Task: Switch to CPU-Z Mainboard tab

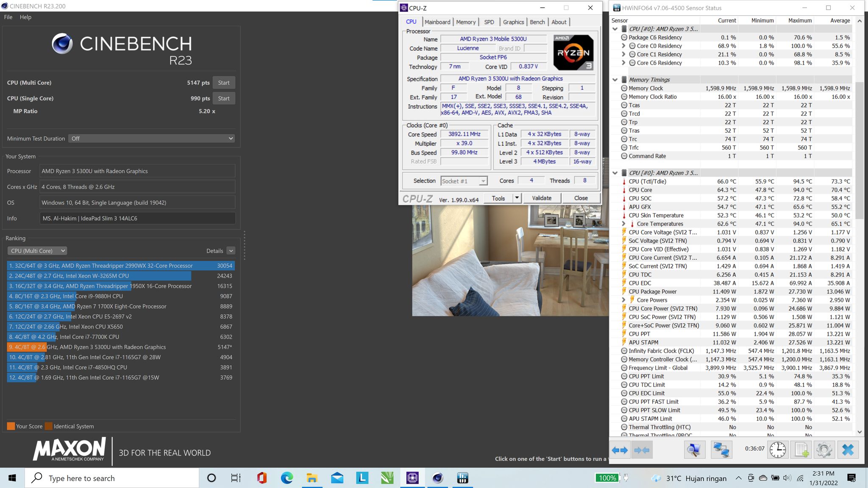Action: (x=437, y=22)
